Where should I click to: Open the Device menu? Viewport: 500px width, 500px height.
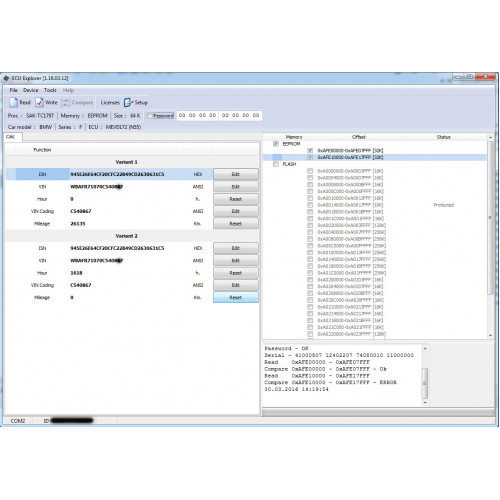tap(31, 90)
